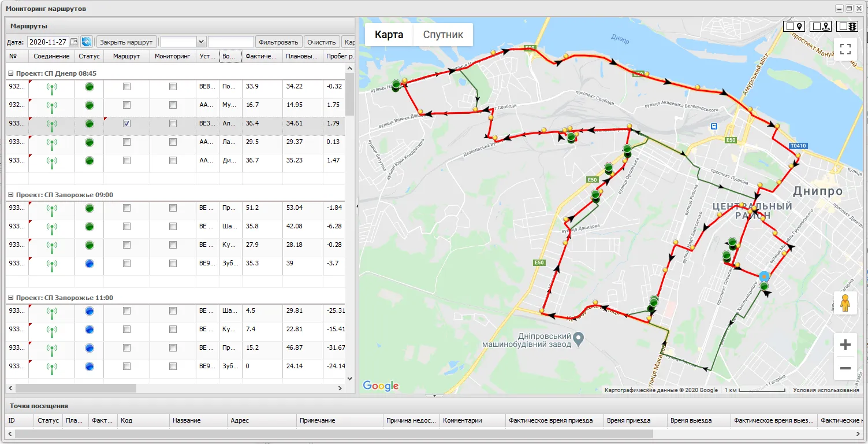The height and width of the screenshot is (444, 868).
Task: Click the routes grid scroll-right arrow
Action: coord(341,388)
